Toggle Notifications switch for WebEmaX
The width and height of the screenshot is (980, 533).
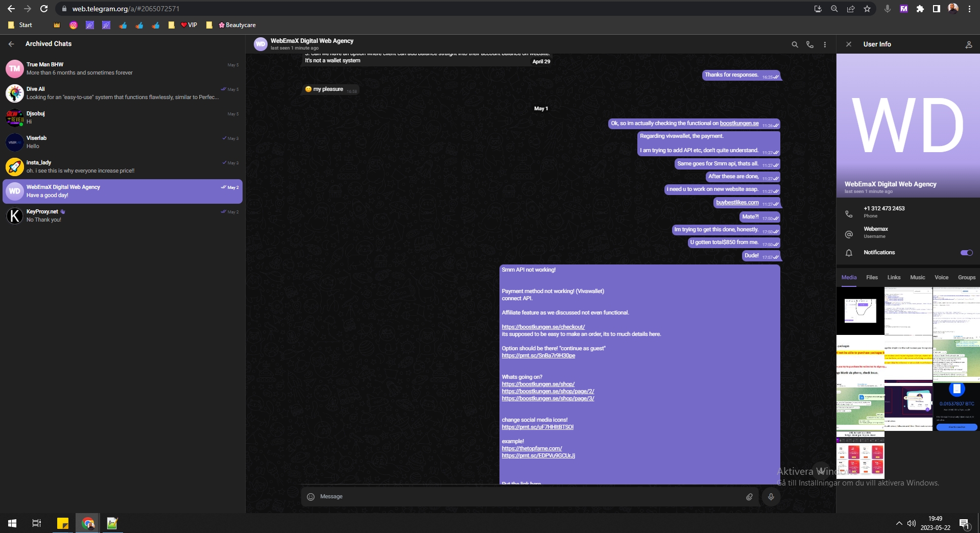(x=966, y=253)
